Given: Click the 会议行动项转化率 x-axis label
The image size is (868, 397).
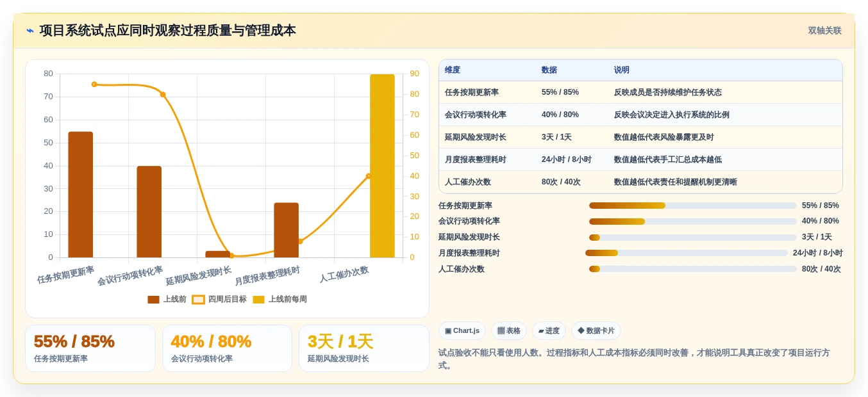Looking at the screenshot, I should [129, 276].
